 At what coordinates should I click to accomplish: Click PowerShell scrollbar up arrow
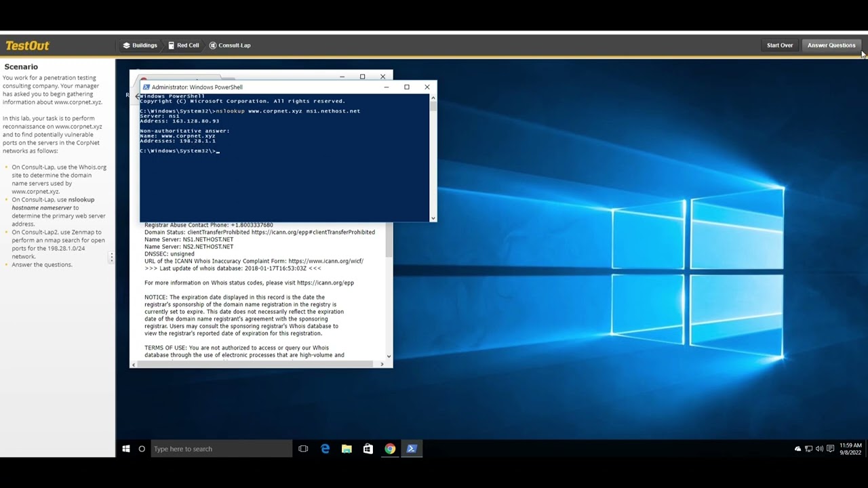[x=433, y=98]
